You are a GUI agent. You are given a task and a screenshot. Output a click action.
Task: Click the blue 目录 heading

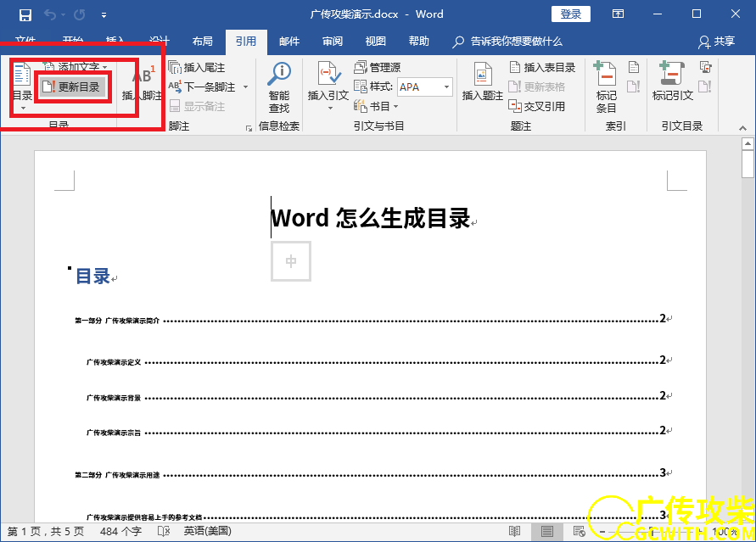click(x=93, y=277)
